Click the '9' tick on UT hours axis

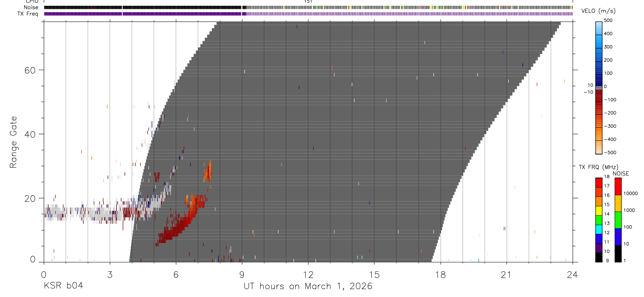(242, 275)
